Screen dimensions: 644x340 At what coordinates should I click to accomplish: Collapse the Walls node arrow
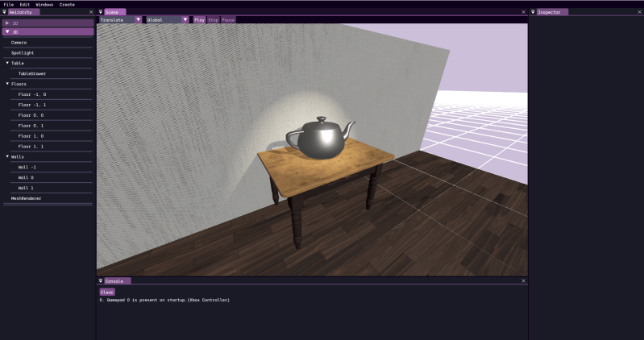7,156
